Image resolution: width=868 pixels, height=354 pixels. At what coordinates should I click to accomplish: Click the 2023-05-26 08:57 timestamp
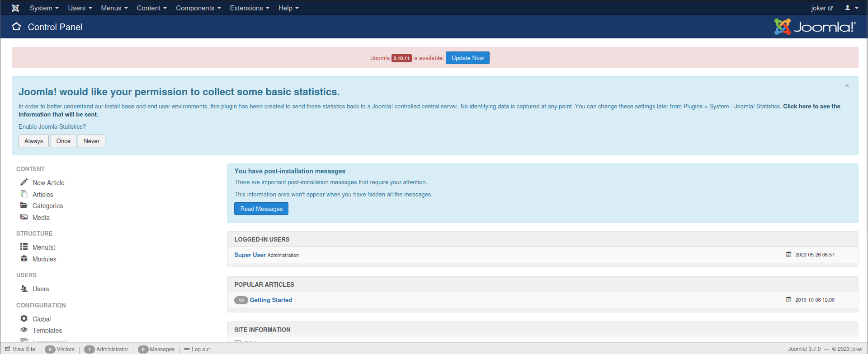point(815,255)
